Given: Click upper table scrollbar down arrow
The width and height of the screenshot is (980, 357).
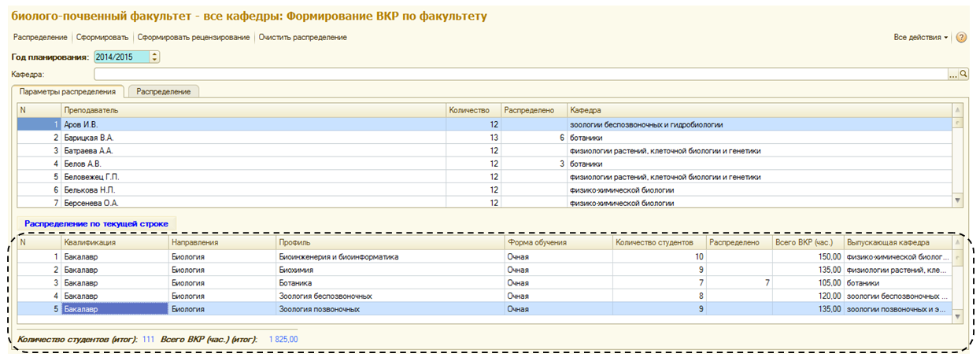Looking at the screenshot, I should [957, 201].
